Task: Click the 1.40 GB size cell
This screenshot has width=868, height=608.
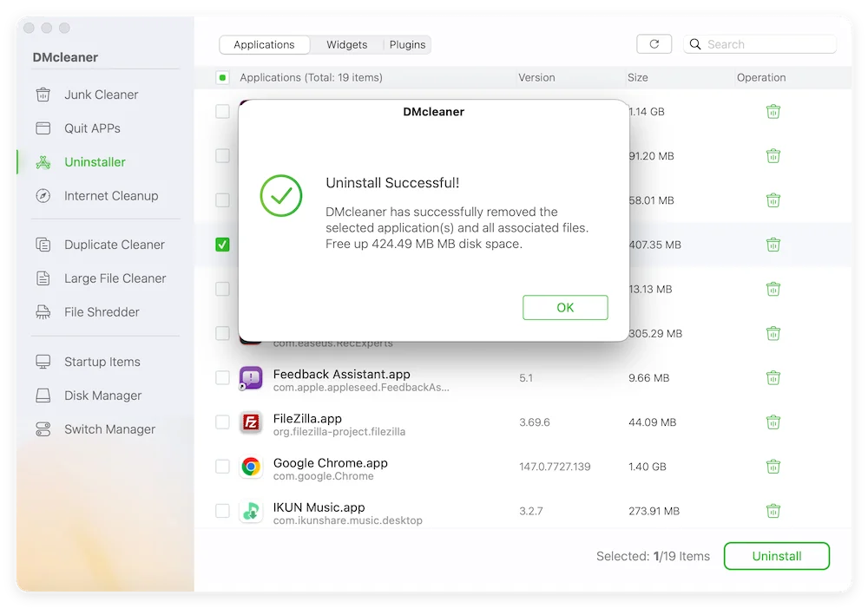Action: (x=648, y=467)
